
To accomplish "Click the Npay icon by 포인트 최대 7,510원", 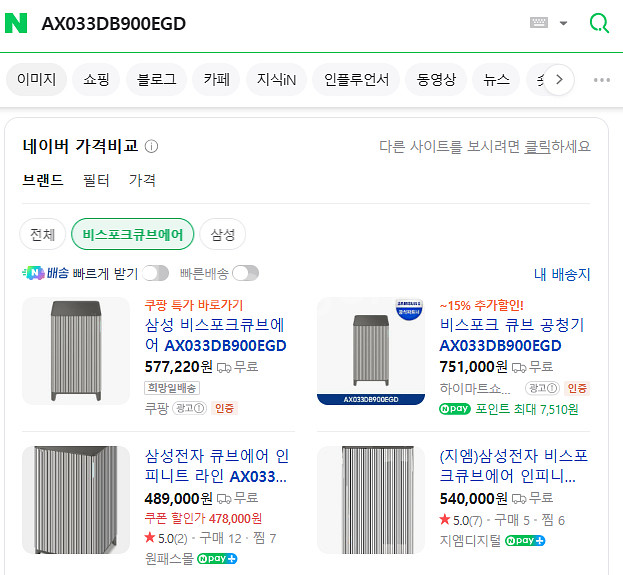I will coord(455,409).
